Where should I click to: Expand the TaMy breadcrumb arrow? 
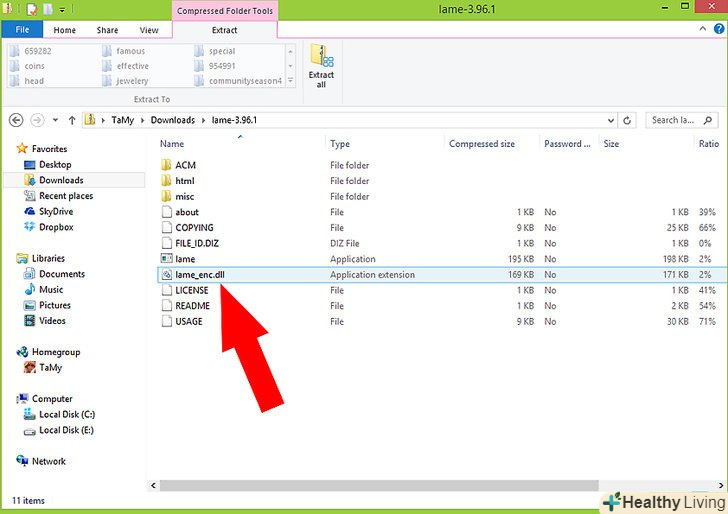143,120
